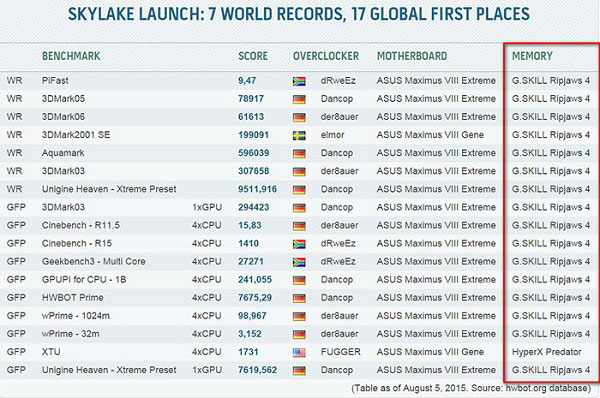Click Geekbench3 - Multi Core benchmark name
The width and height of the screenshot is (600, 398).
94,262
